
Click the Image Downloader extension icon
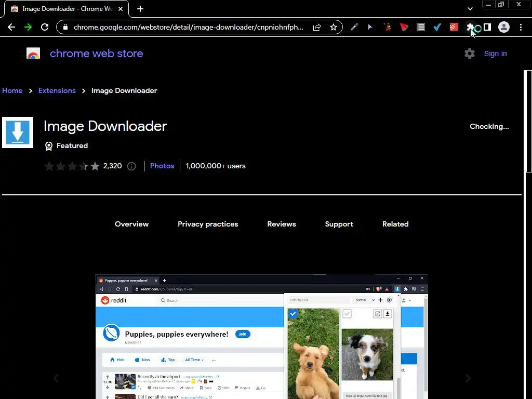pos(18,132)
